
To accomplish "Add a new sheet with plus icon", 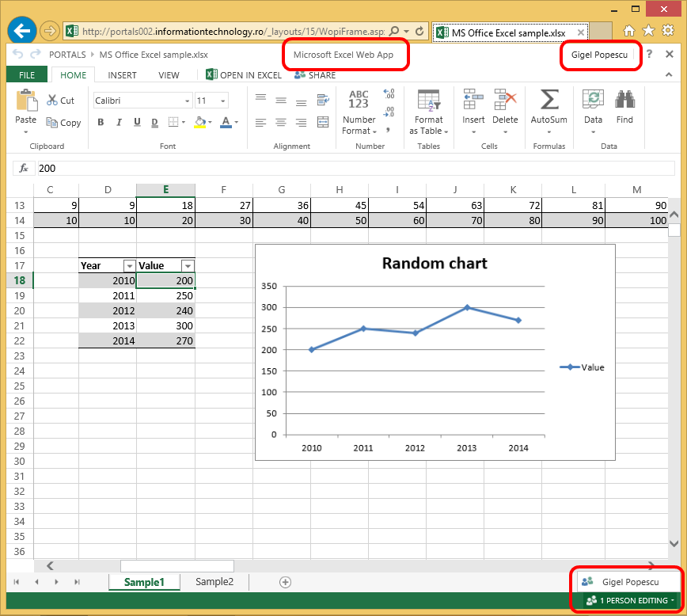I will tap(285, 582).
